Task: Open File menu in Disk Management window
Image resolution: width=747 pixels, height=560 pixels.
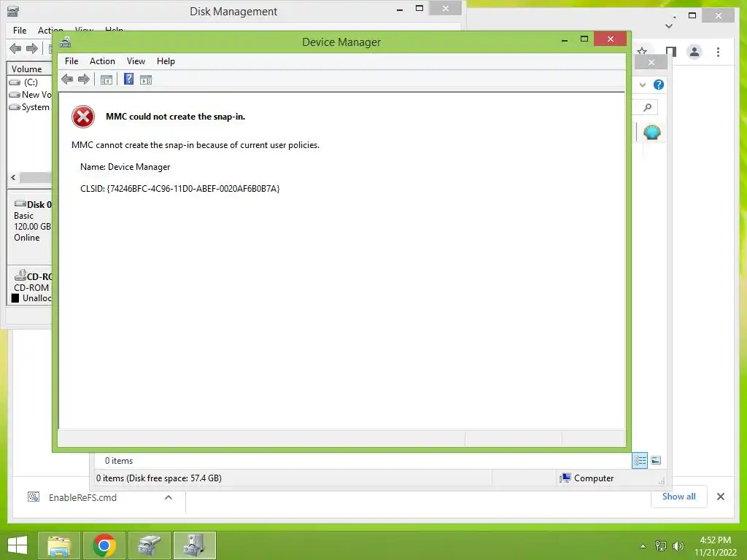Action: tap(20, 31)
